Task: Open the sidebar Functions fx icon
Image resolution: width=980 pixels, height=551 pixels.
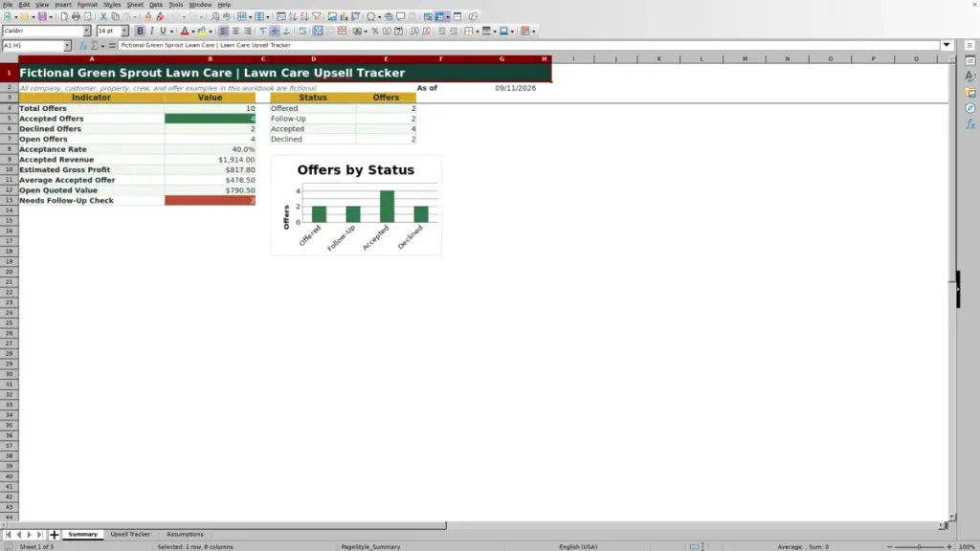Action: (x=970, y=124)
